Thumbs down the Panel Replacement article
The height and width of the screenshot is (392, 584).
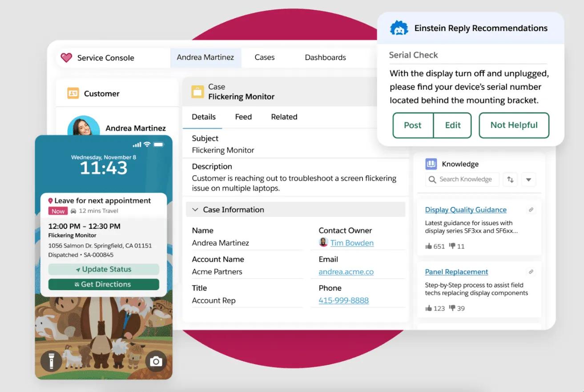click(452, 308)
